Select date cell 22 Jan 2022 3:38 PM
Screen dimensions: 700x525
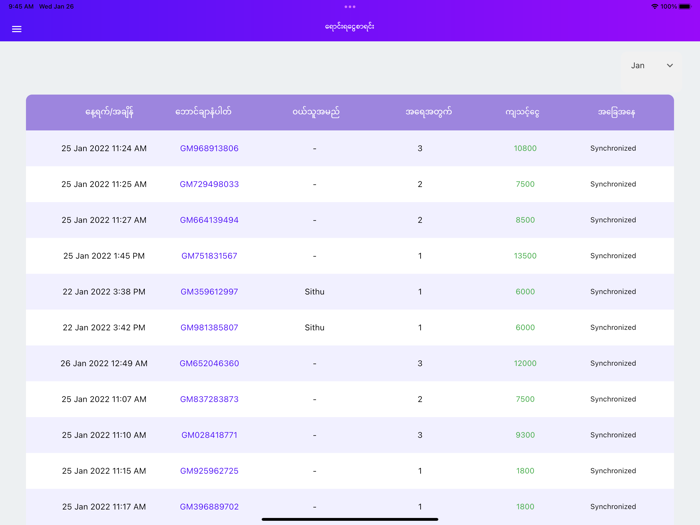(104, 292)
